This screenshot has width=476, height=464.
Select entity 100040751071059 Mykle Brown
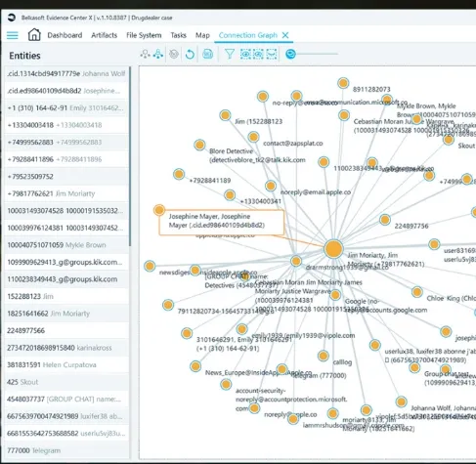[66, 245]
